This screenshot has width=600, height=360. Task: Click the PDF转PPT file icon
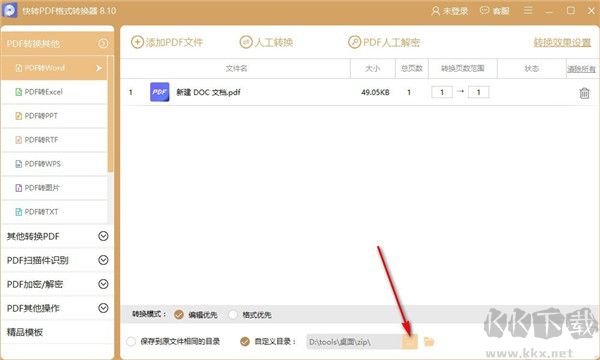tap(18, 116)
